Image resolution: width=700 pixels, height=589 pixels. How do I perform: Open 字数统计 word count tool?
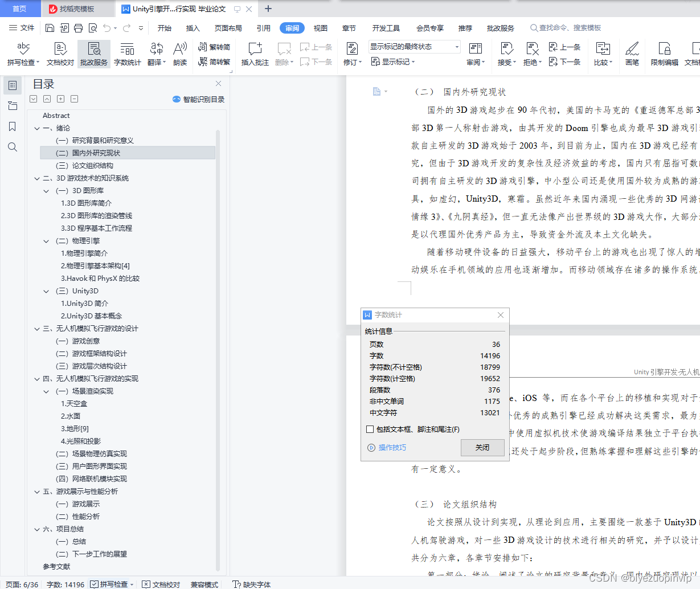(x=128, y=54)
